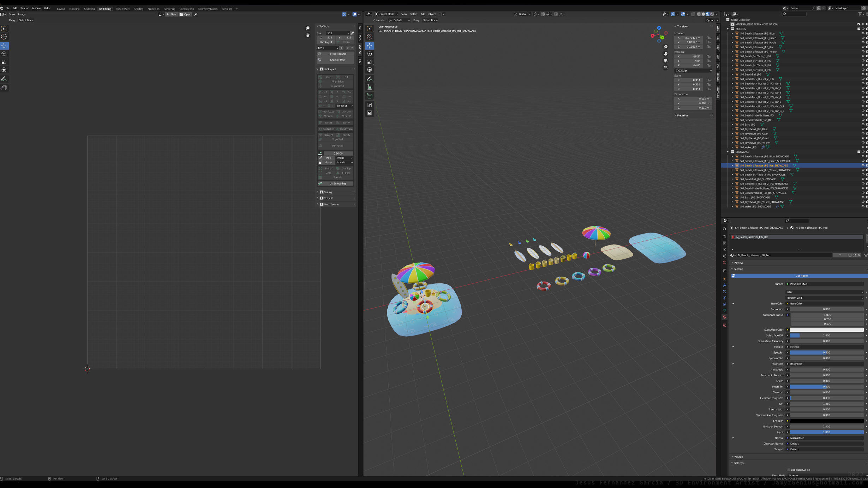Click the Checker Map button

(337, 60)
